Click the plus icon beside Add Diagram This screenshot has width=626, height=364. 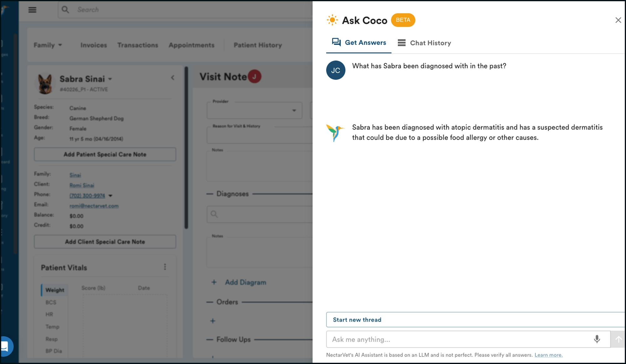tap(214, 282)
